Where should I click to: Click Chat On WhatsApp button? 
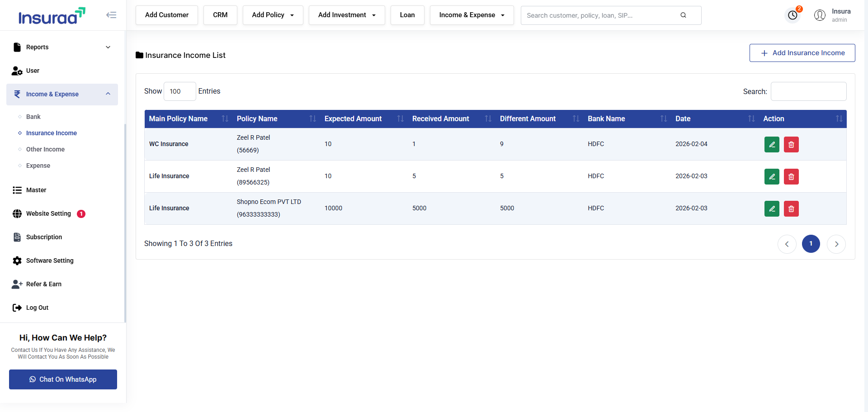pos(63,379)
